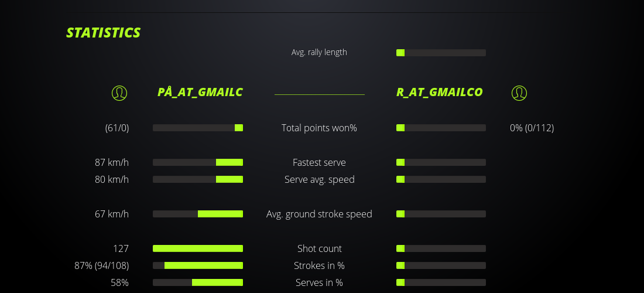Screen dimensions: 644x293
Task: Click left Shot count bar
Action: pyautogui.click(x=198, y=248)
